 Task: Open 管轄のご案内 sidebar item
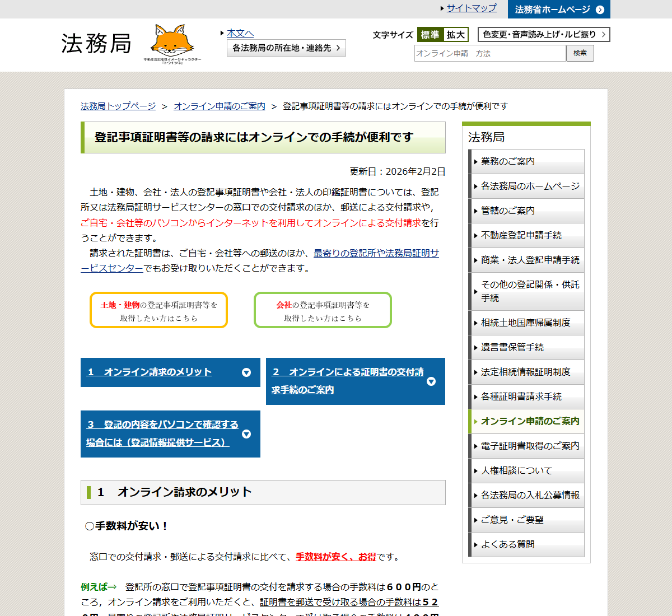(526, 211)
